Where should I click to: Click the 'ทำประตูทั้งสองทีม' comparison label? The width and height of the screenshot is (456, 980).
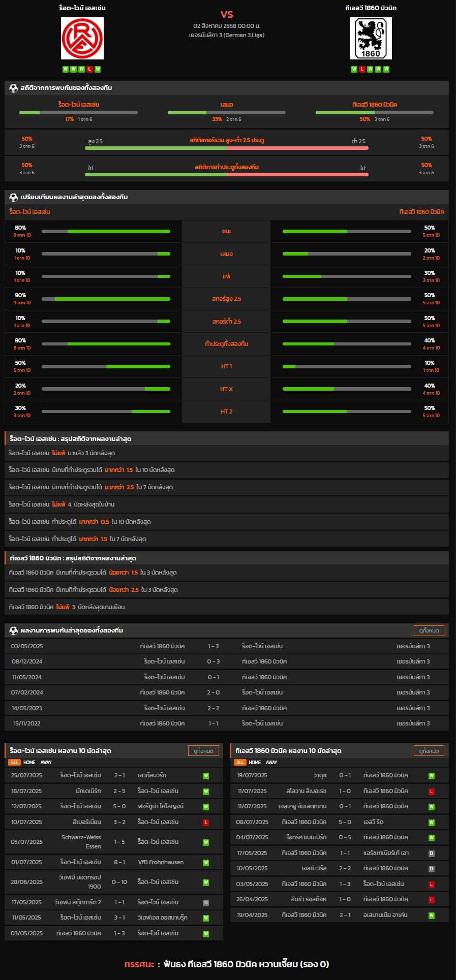(x=227, y=344)
